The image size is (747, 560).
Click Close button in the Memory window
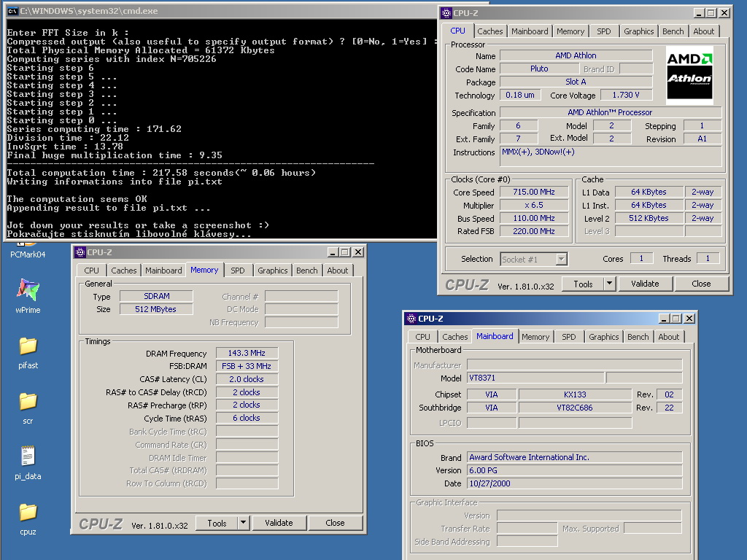pos(335,523)
